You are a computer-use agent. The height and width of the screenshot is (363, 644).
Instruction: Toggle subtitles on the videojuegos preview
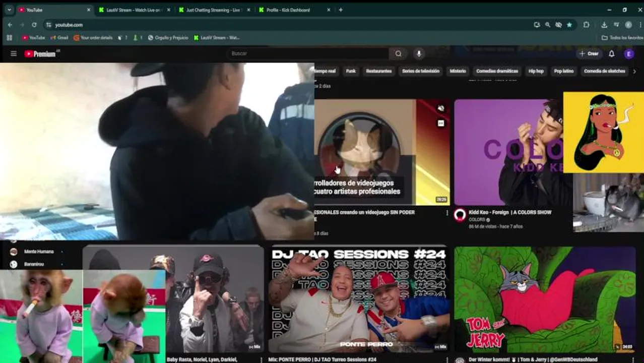tap(441, 123)
